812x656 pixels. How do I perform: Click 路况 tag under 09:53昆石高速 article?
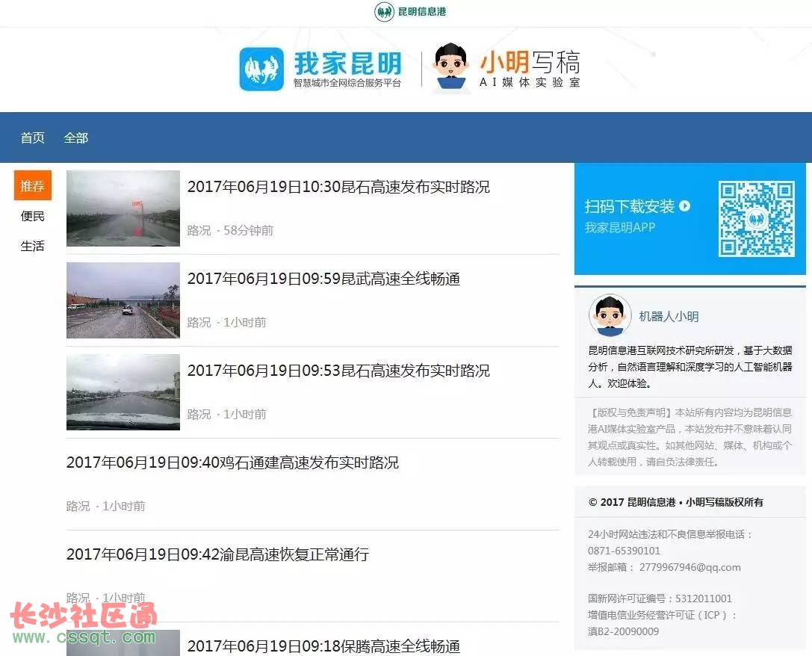tap(199, 414)
